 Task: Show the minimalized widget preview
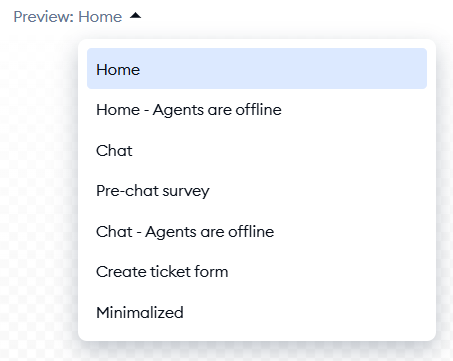[257, 312]
